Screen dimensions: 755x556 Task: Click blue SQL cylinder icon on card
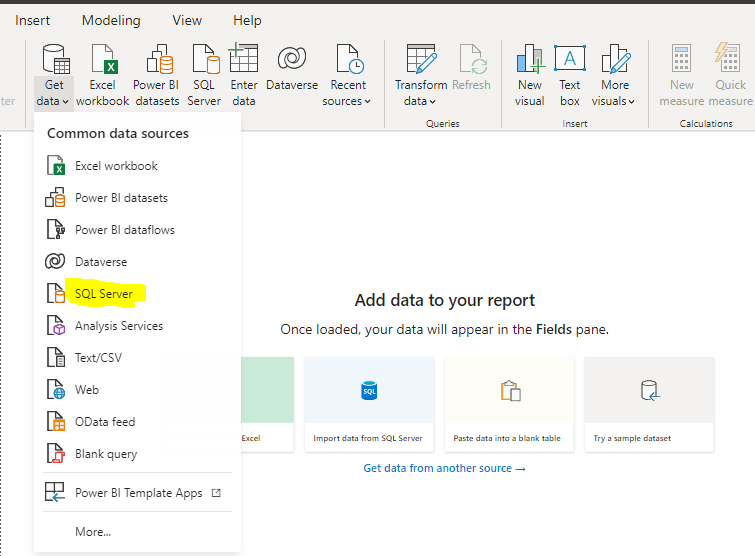point(369,390)
